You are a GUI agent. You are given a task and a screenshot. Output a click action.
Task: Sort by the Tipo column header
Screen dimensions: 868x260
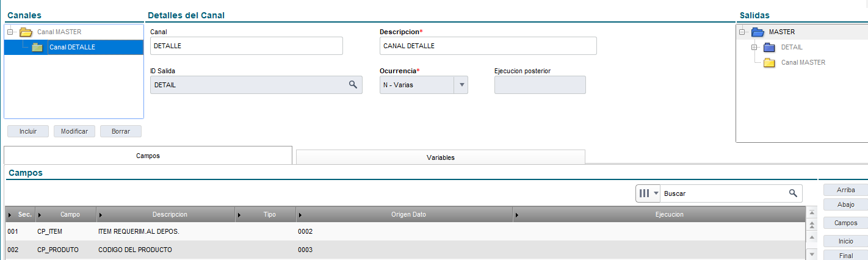266,214
